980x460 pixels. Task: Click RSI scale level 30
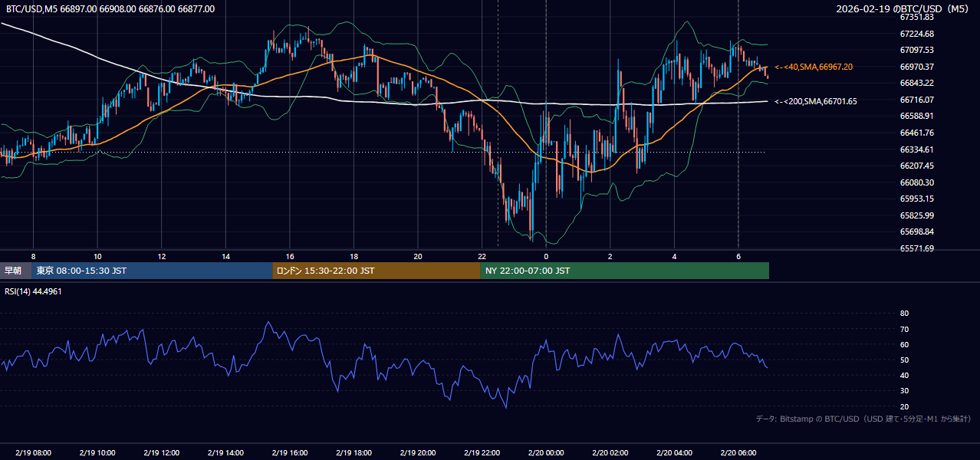904,391
